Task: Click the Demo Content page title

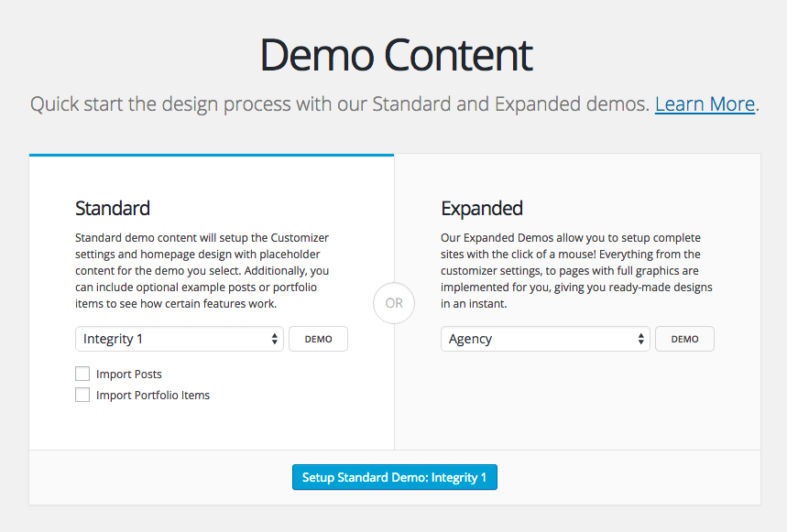Action: (x=396, y=55)
